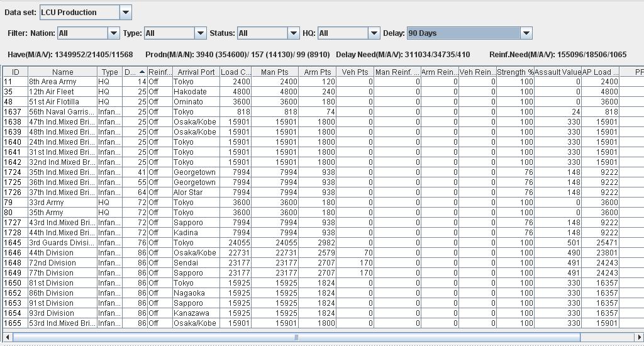Select the 51st Air Flotilla row
Image resolution: width=644 pixels, height=346 pixels.
coord(323,102)
